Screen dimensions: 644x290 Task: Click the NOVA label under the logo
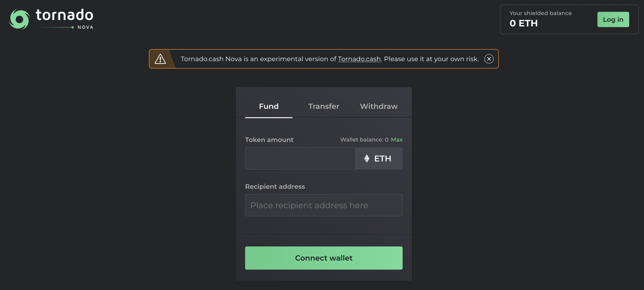(x=85, y=27)
